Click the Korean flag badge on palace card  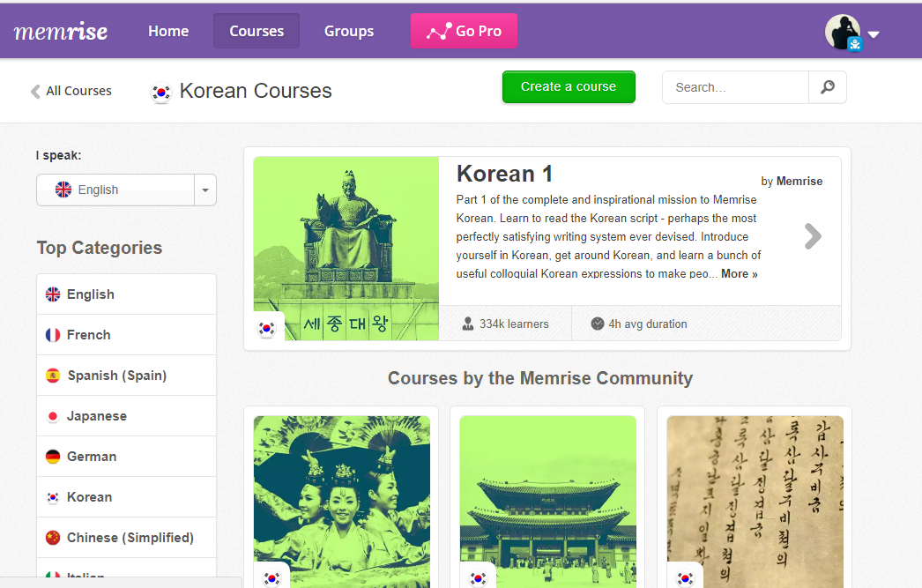478,578
